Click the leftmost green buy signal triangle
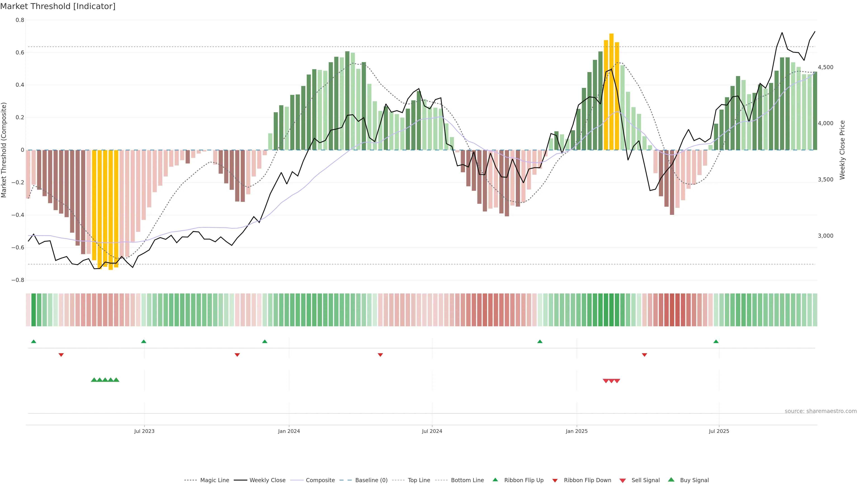Image resolution: width=868 pixels, height=488 pixels. 94,380
